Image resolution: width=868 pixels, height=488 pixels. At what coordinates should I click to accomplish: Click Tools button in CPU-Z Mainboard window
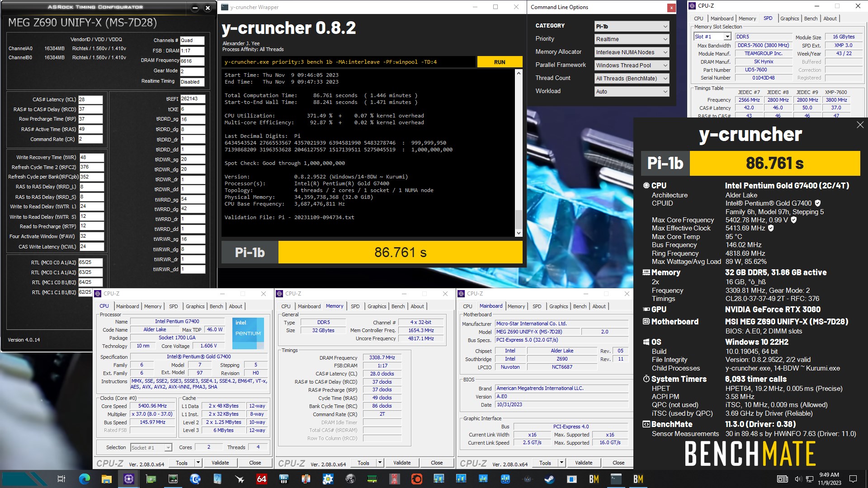545,463
